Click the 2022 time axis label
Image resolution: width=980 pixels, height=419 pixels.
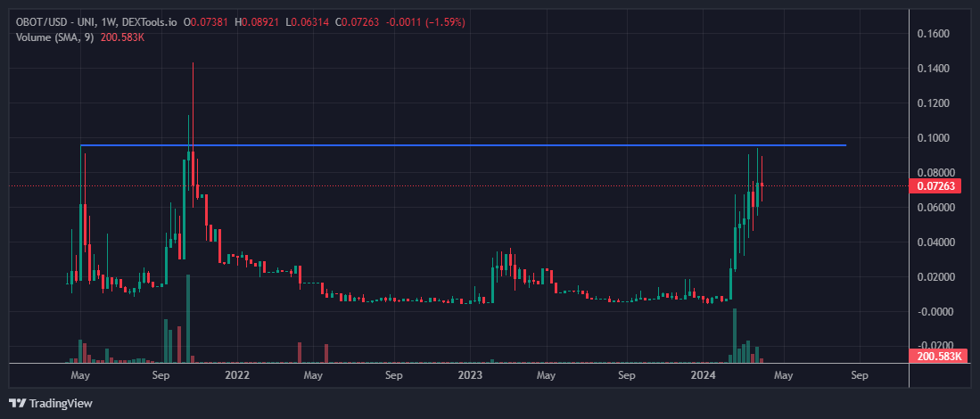point(237,376)
